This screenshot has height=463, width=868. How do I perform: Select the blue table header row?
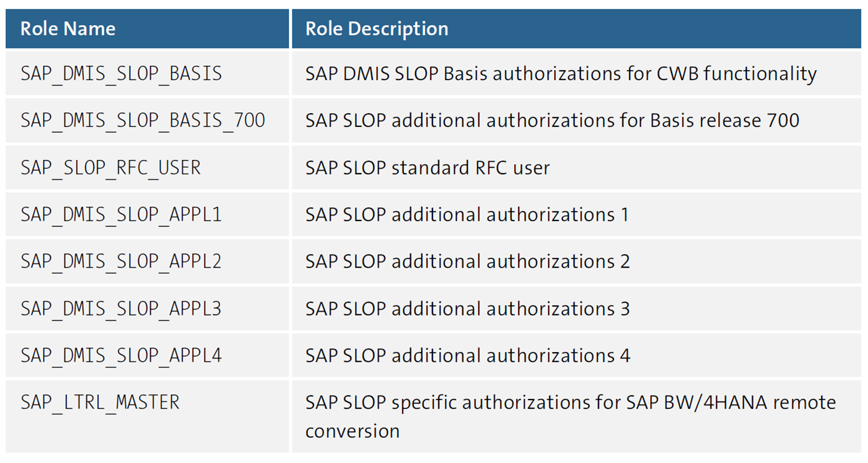click(x=434, y=28)
